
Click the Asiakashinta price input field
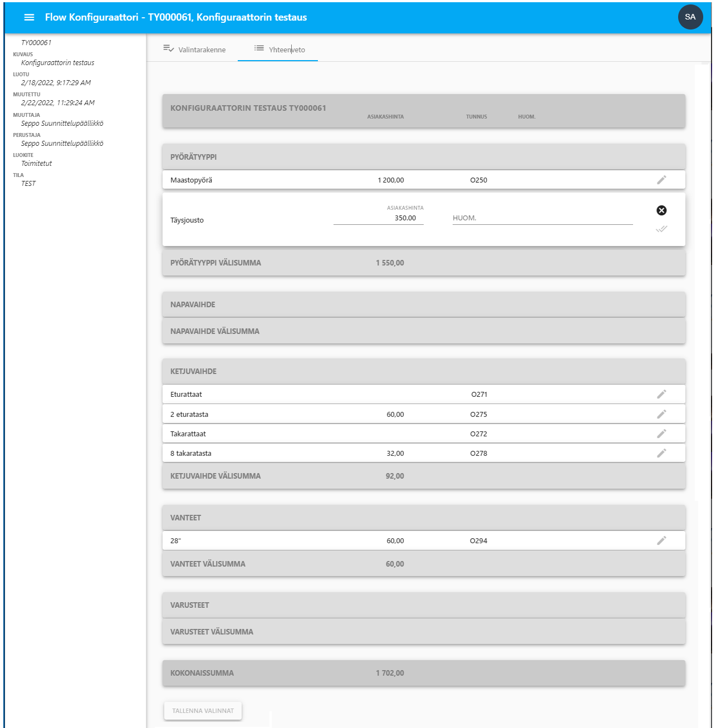pos(379,218)
